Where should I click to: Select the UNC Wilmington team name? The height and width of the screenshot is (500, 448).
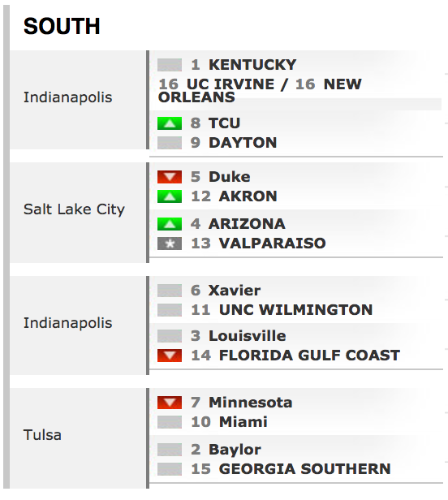(295, 310)
